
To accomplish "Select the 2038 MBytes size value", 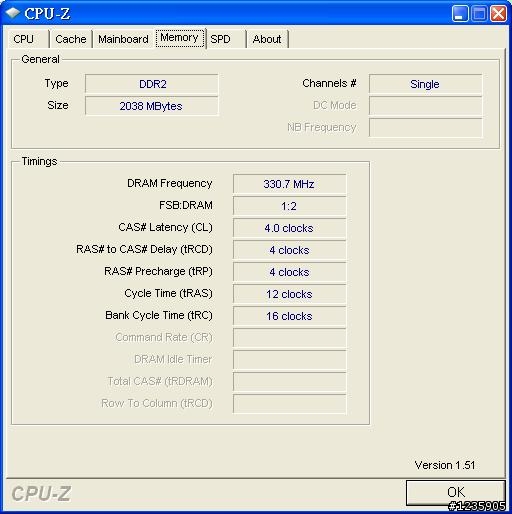I will pos(152,106).
